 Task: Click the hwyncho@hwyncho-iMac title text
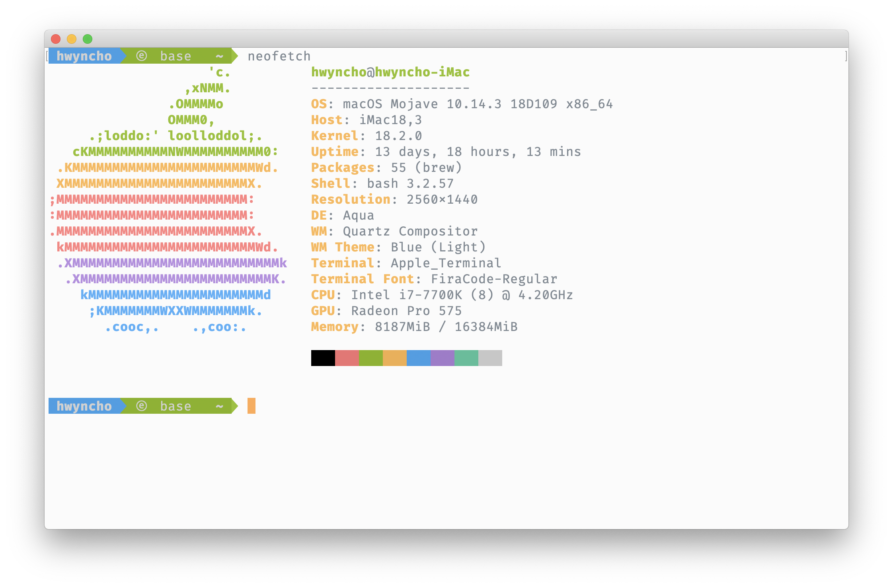pos(390,72)
